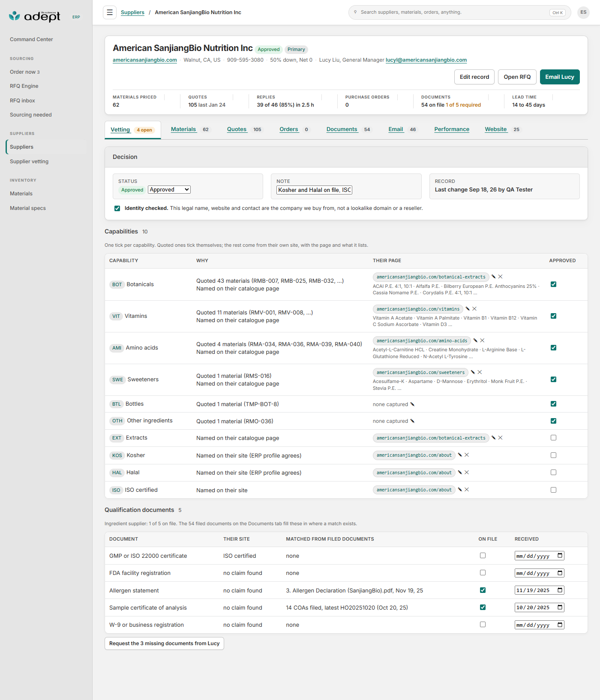600x700 pixels.
Task: Open the ES user avatar
Action: (583, 12)
